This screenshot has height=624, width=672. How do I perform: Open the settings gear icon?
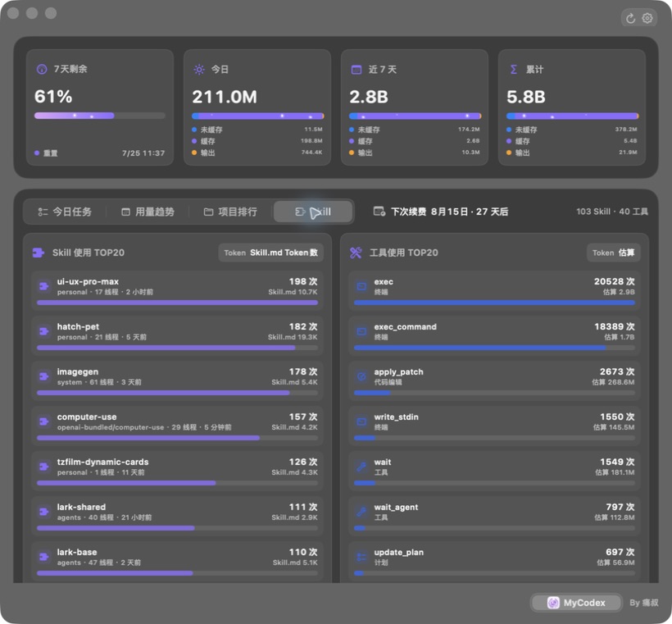tap(647, 18)
